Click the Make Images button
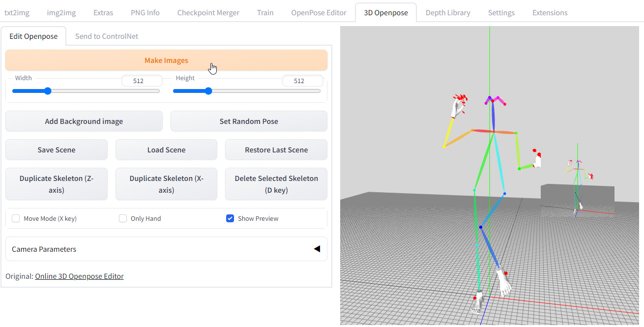Screen dimensions: 644x327 (x=166, y=60)
